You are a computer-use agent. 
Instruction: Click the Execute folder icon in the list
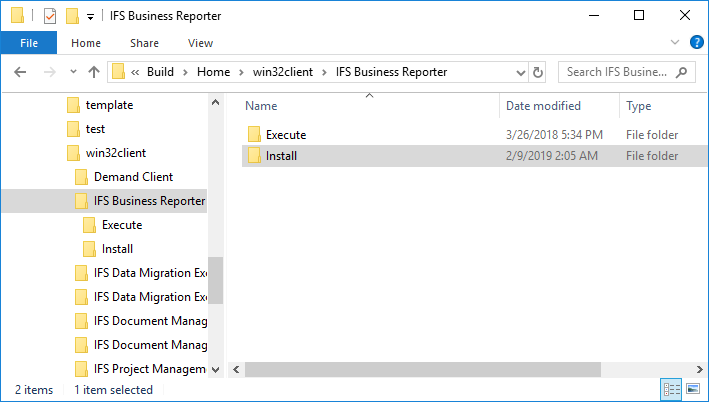tap(254, 134)
